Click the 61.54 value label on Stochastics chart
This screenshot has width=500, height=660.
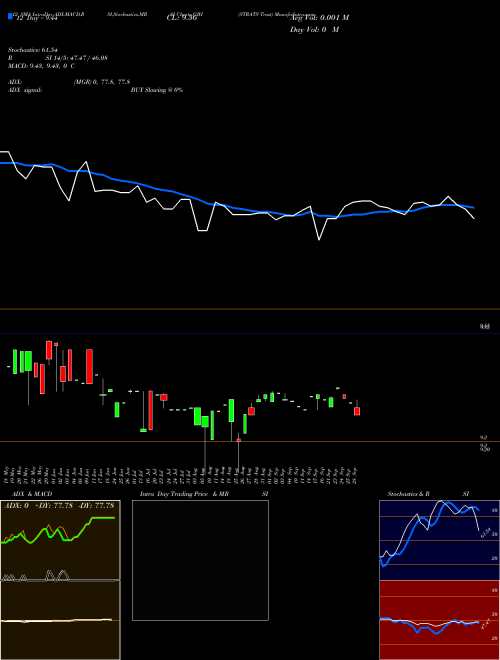coord(485,533)
